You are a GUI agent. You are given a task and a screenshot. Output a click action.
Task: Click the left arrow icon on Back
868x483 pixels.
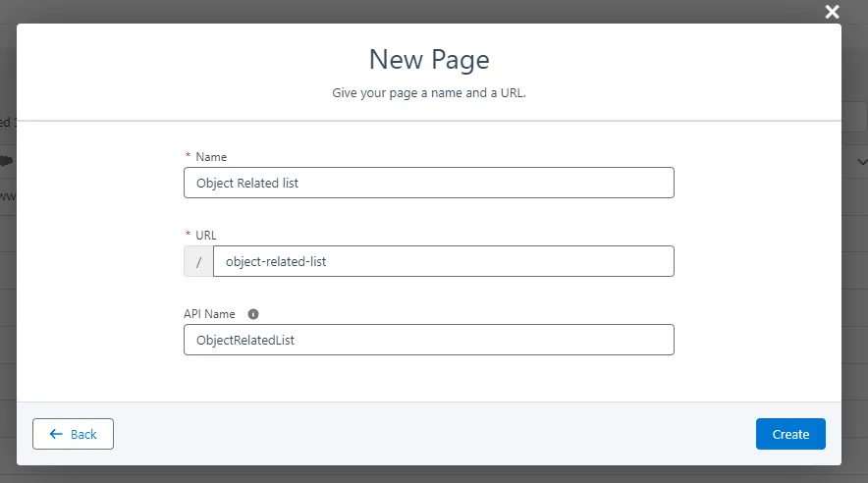(56, 434)
